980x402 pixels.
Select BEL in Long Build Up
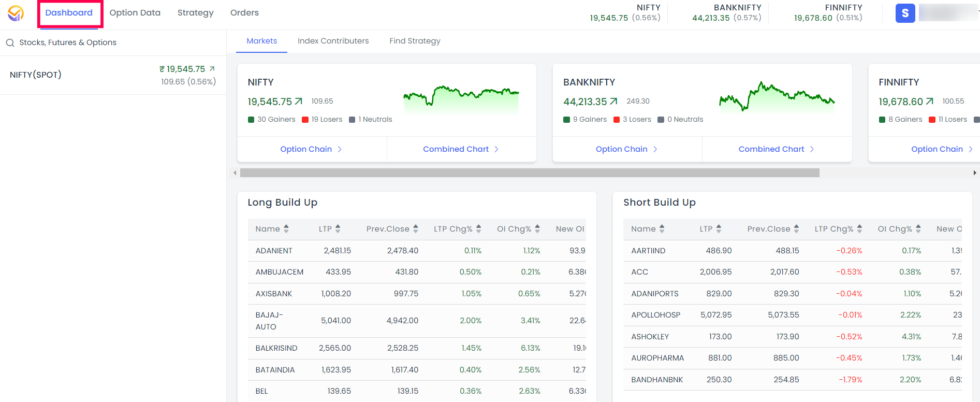(x=417, y=391)
